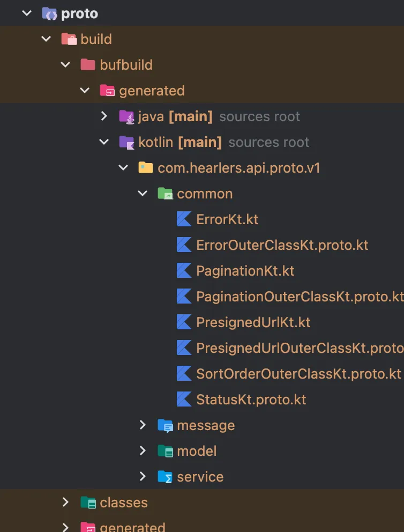404x532 pixels.
Task: Click the model package folder icon
Action: (x=165, y=451)
